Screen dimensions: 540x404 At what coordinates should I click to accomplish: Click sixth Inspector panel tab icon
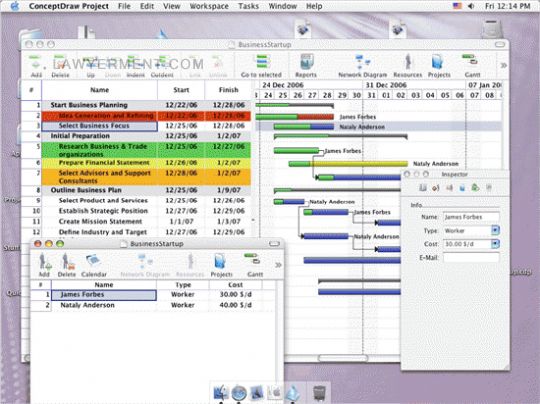coord(489,188)
